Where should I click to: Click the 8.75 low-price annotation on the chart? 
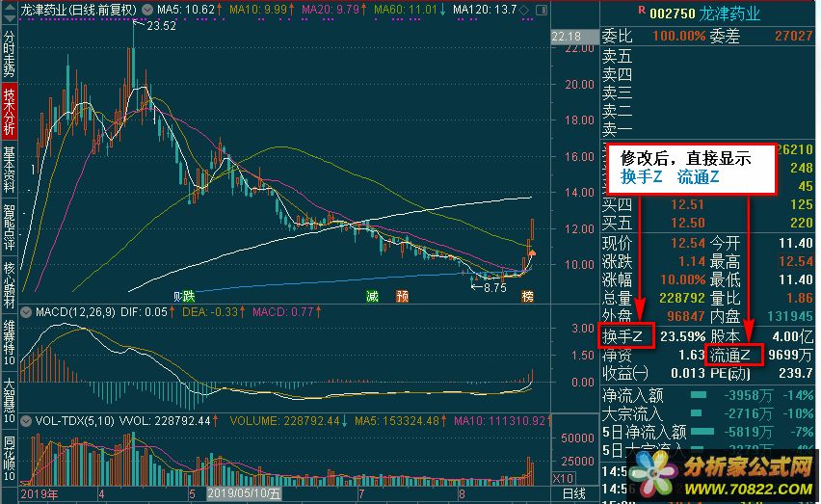[494, 288]
